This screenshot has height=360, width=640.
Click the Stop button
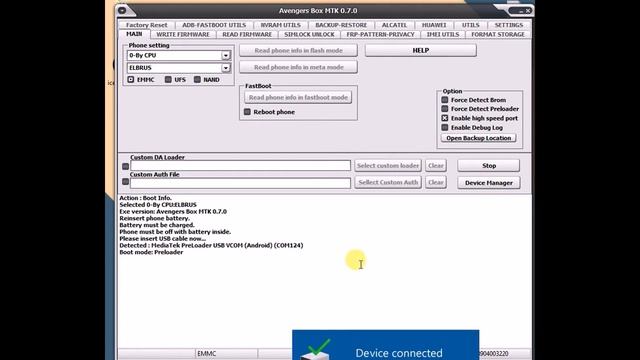(489, 165)
